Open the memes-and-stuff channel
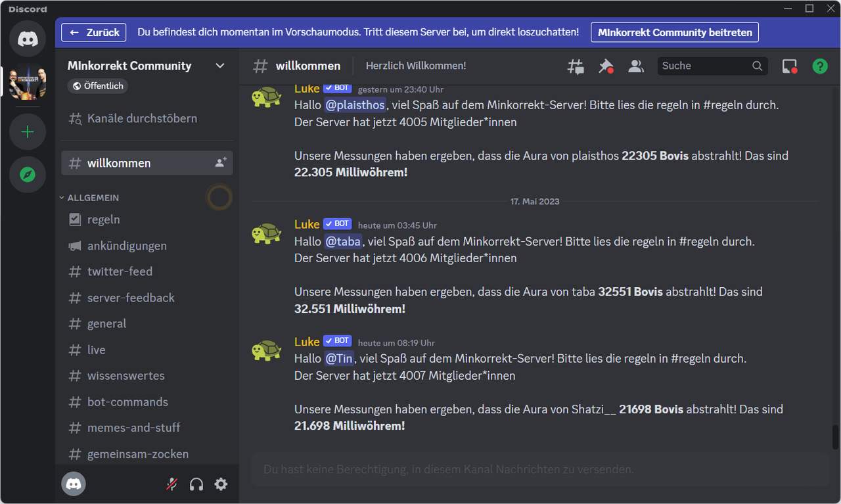Screen dimensions: 841x504 coord(147,428)
